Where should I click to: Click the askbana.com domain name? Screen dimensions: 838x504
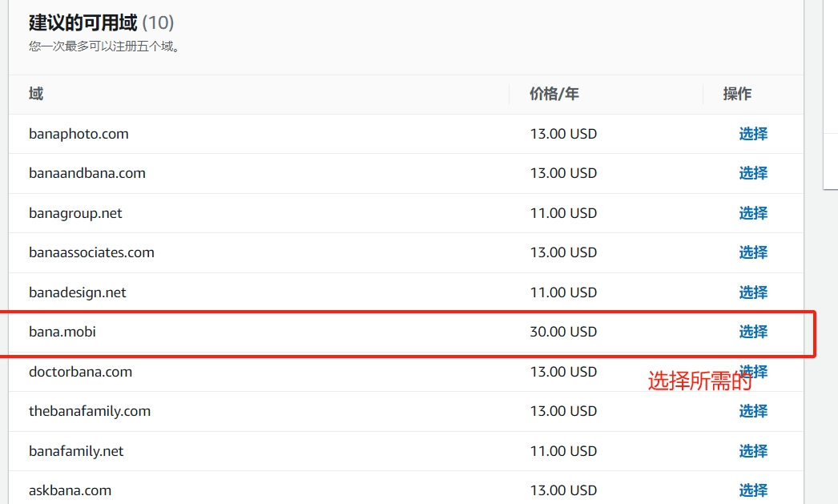point(70,490)
